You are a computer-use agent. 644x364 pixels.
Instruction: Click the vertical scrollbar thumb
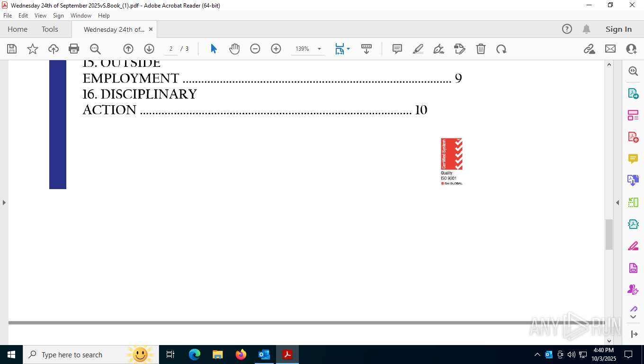tap(609, 234)
